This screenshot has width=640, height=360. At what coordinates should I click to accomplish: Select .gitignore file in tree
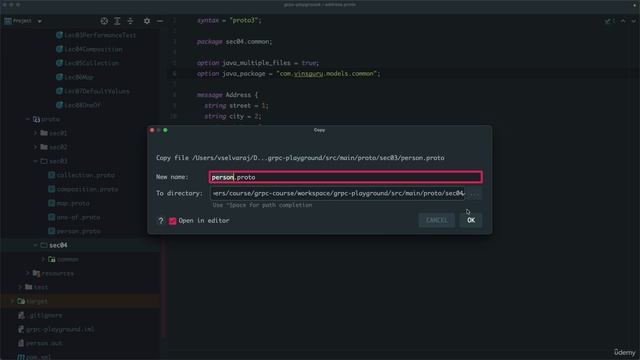45,316
